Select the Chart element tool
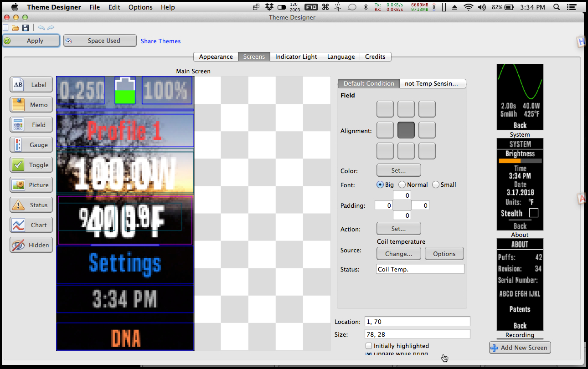The width and height of the screenshot is (588, 369). coord(31,225)
